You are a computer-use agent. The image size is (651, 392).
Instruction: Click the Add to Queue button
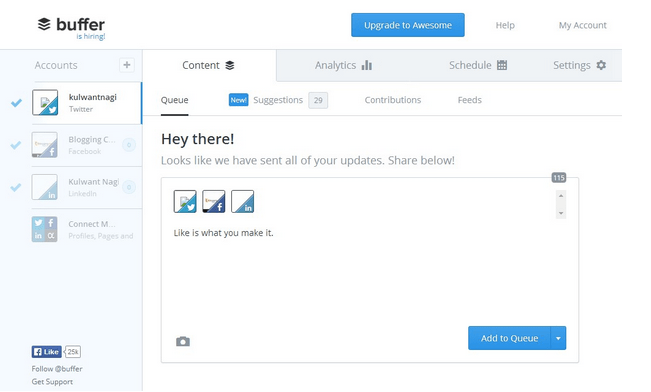point(509,338)
